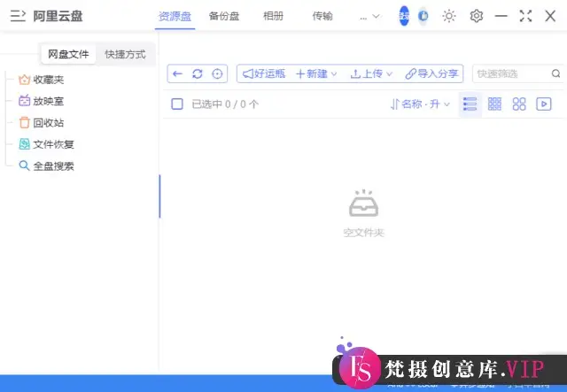Open 放映室 in sidebar
This screenshot has height=392, width=567.
(42, 101)
